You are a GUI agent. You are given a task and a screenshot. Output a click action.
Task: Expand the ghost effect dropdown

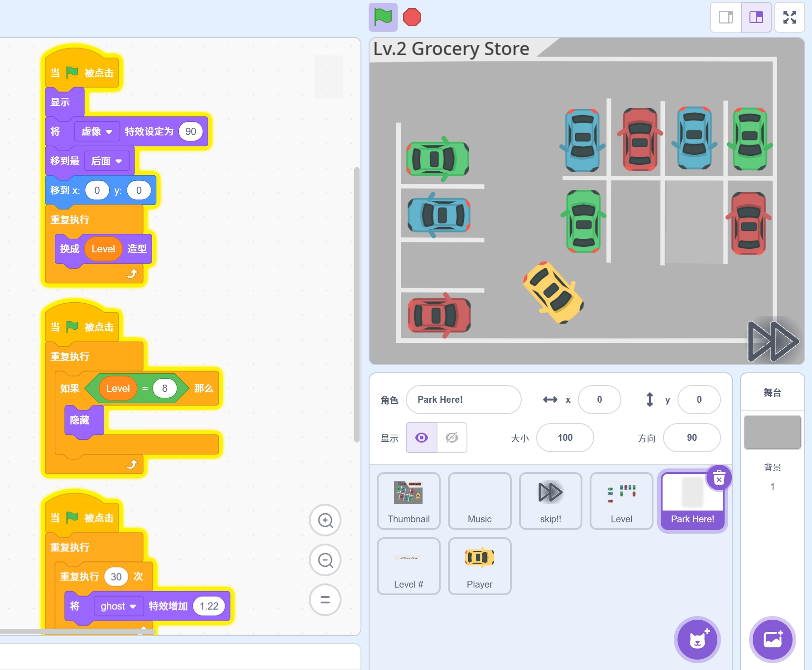tap(118, 606)
